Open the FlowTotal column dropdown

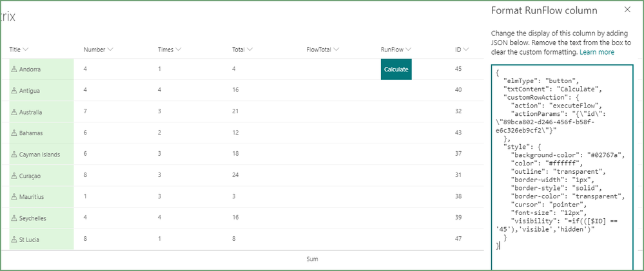click(323, 49)
